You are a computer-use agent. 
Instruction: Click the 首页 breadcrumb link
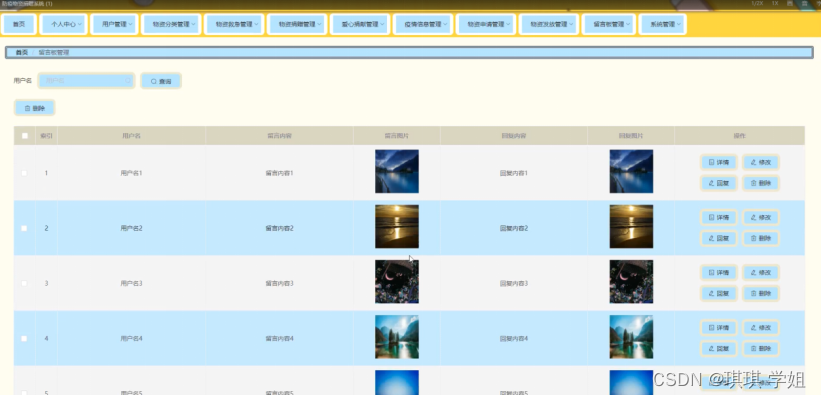pyautogui.click(x=21, y=52)
